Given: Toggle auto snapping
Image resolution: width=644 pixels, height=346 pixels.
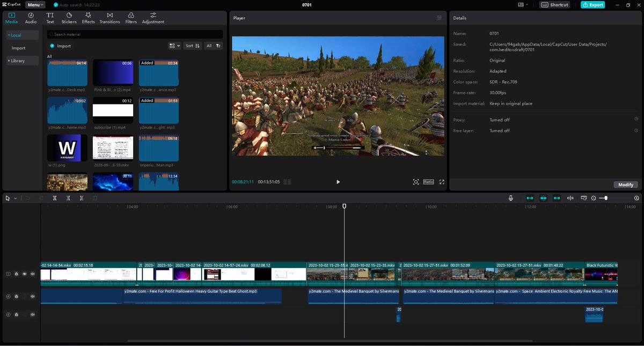Looking at the screenshot, I should click(543, 198).
